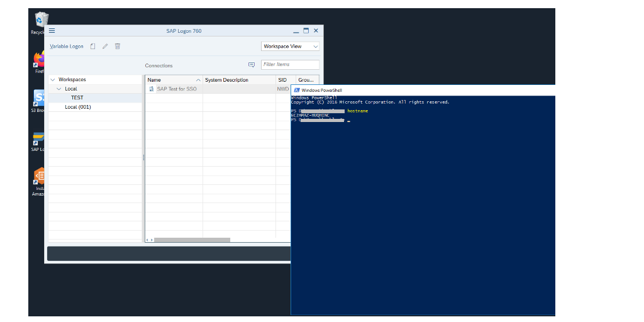Click the EC2AMAZ hostname output in PowerShell

pyautogui.click(x=310, y=116)
